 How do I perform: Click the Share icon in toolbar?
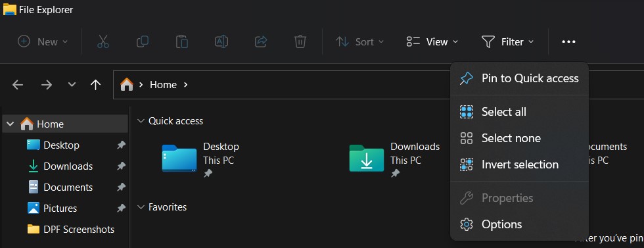pos(261,41)
